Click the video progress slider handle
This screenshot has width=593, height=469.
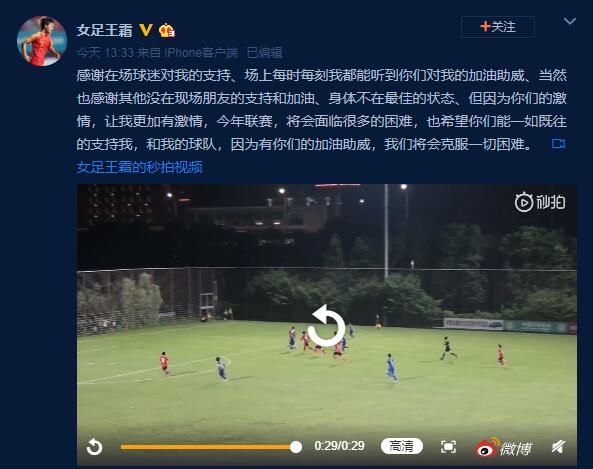click(296, 447)
